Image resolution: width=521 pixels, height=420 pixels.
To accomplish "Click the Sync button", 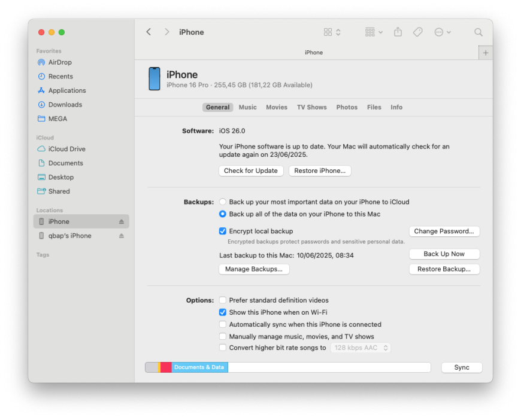I will (462, 367).
